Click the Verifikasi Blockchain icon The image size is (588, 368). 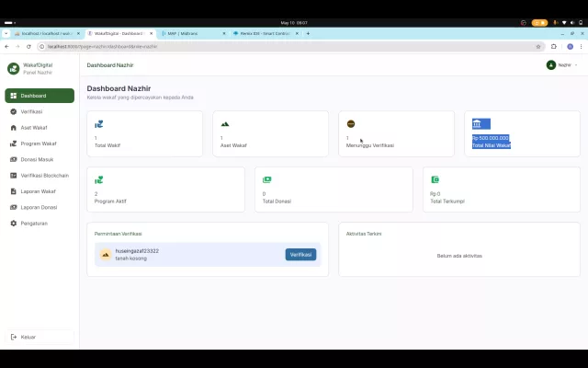(14, 176)
